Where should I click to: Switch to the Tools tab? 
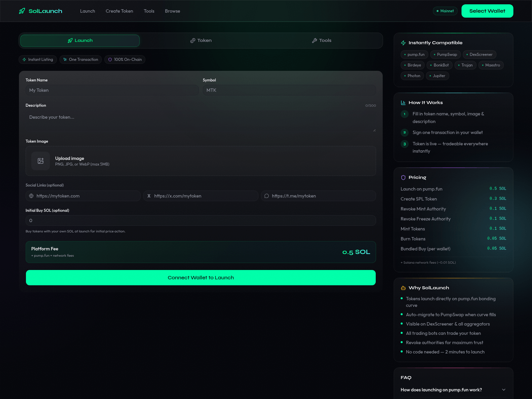coord(322,41)
